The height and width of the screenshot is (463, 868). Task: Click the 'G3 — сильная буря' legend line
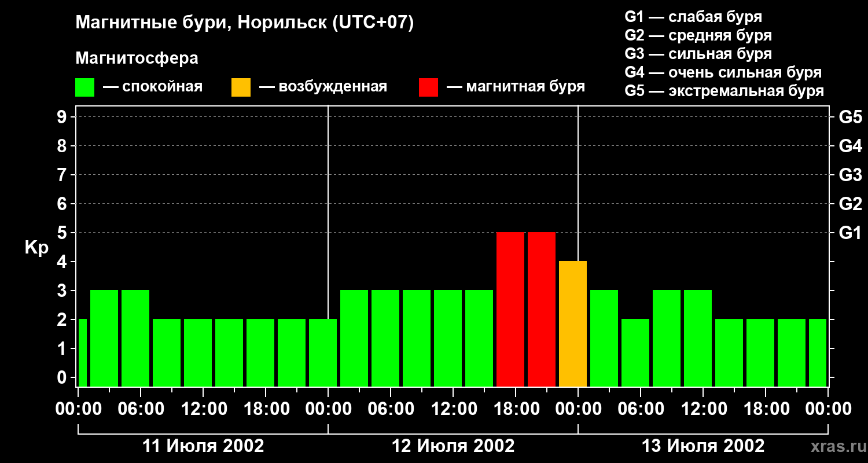tap(698, 54)
